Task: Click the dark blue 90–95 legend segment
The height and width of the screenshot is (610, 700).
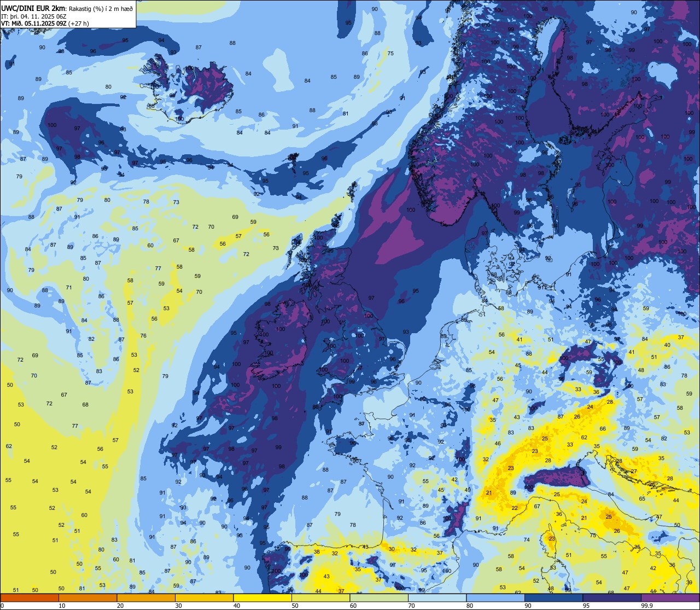Action: (x=553, y=597)
